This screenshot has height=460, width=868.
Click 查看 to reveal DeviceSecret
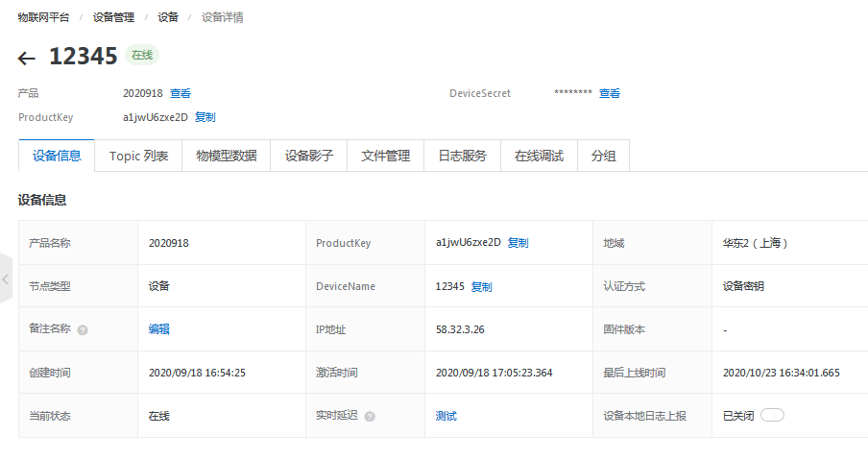pyautogui.click(x=610, y=94)
